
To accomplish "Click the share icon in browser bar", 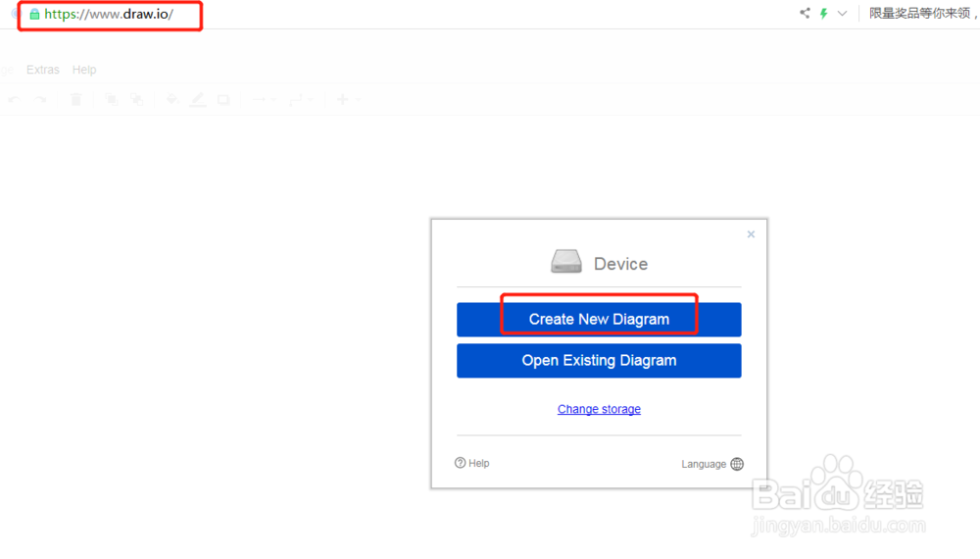I will pos(805,14).
